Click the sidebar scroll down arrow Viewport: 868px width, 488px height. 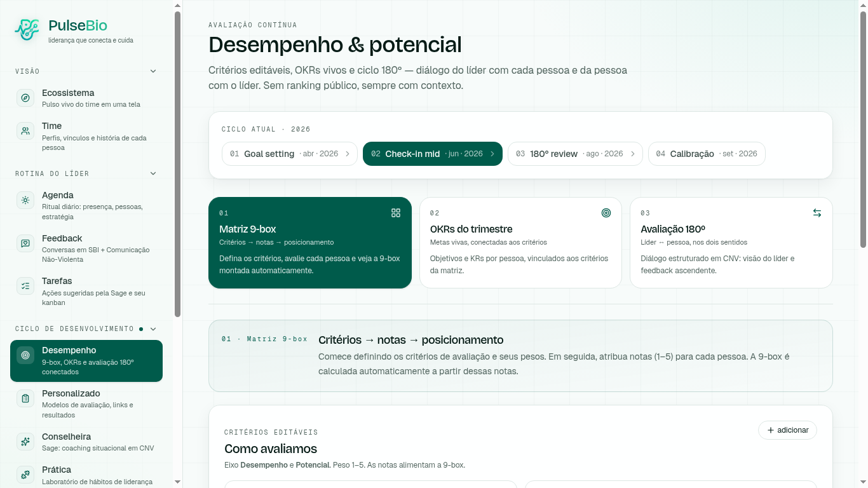(x=178, y=482)
